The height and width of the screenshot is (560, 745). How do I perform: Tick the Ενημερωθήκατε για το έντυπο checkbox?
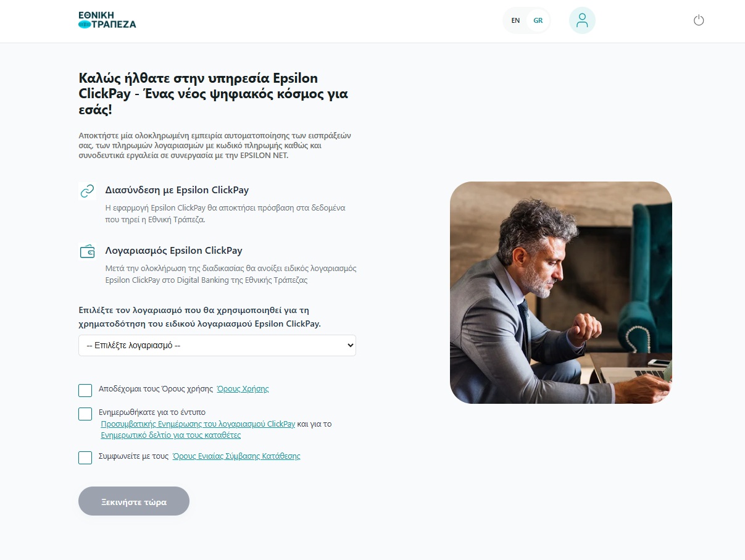tap(85, 414)
